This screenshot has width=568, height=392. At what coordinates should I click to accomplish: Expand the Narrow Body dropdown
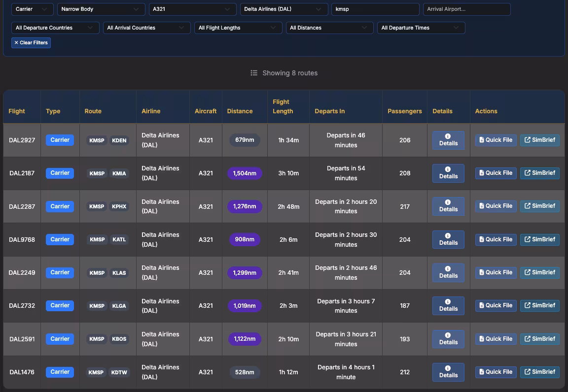click(x=101, y=9)
